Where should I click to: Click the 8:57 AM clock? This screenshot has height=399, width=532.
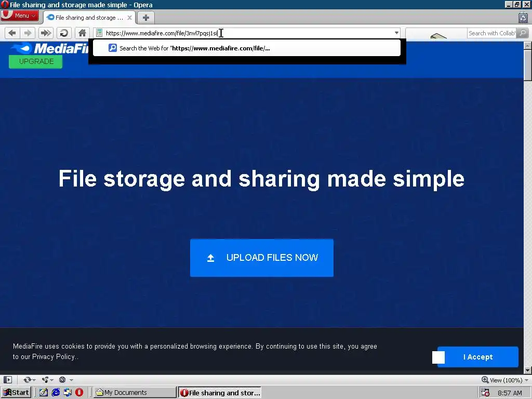(510, 393)
